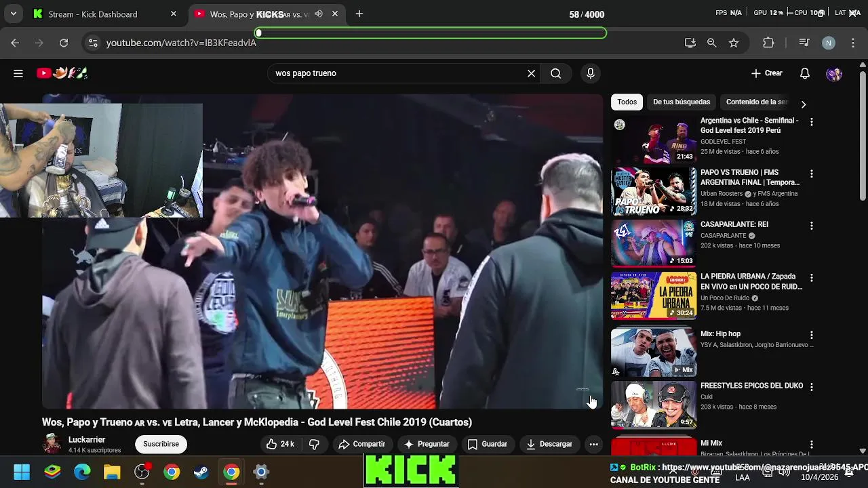Viewport: 868px width, 488px height.
Task: Open OBS Studio from the taskbar
Action: point(142,472)
